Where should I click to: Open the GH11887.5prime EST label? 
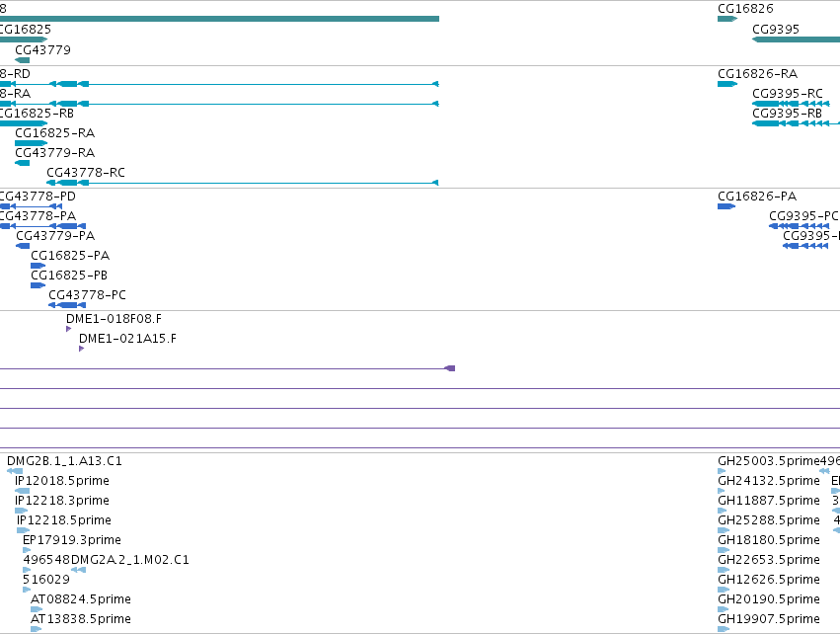[x=769, y=501]
